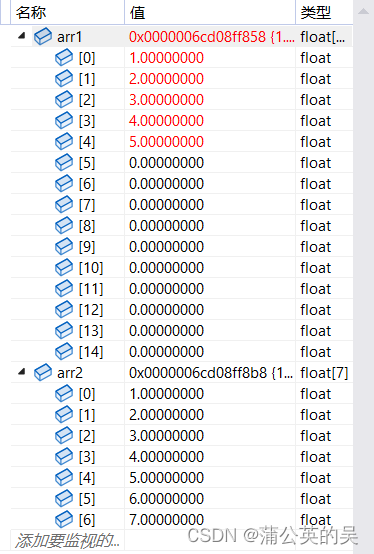Click the arr2 variable cube icon
The height and width of the screenshot is (554, 374).
[43, 372]
